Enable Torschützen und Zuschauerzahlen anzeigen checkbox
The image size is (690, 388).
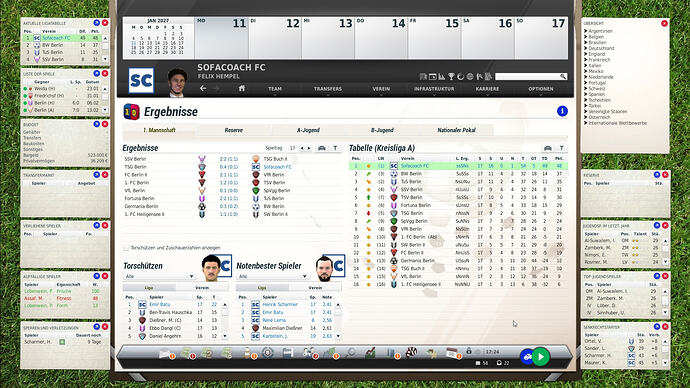(x=126, y=248)
